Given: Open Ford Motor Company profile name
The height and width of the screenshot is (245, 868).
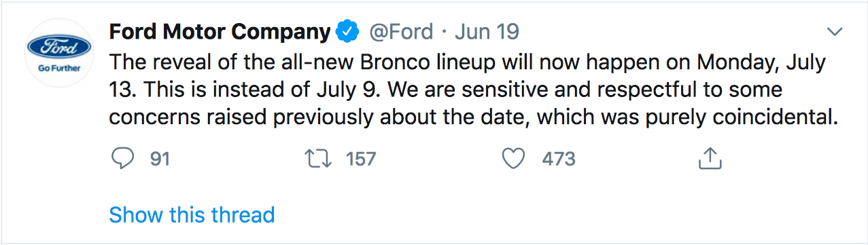Looking at the screenshot, I should (x=220, y=31).
